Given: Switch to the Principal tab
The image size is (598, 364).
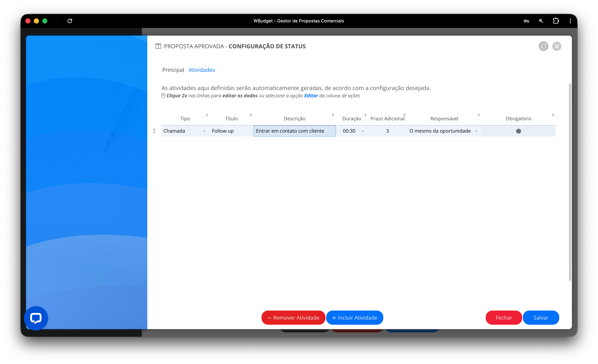Looking at the screenshot, I should pyautogui.click(x=173, y=70).
